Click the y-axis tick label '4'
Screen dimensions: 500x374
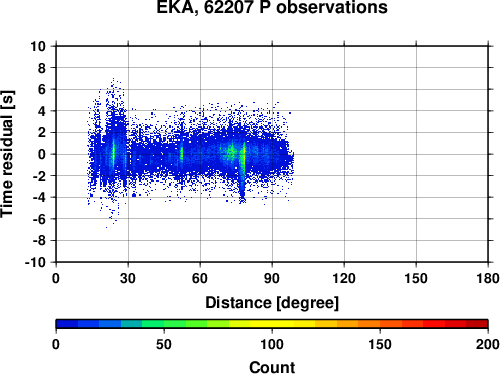coord(42,111)
